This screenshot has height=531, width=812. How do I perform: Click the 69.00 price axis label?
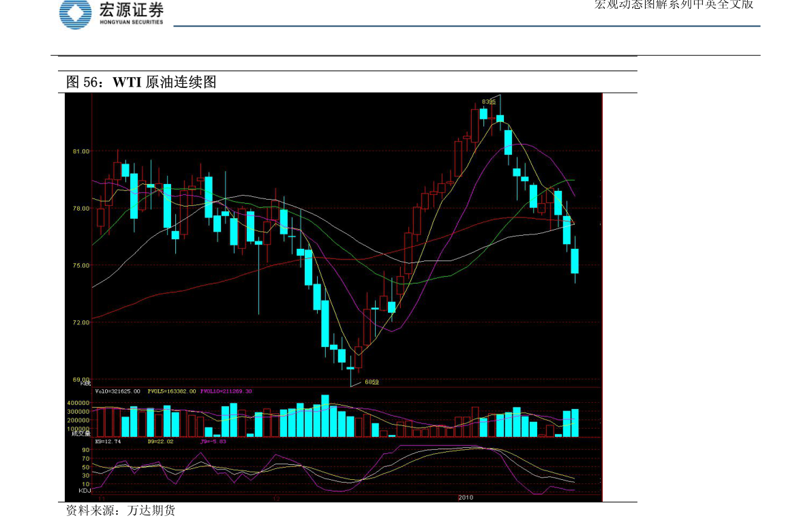point(80,380)
